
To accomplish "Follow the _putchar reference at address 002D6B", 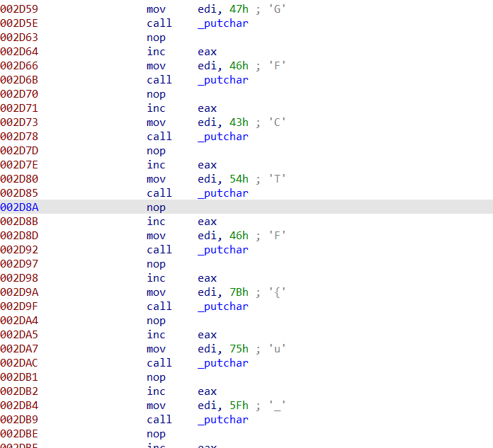I will (222, 80).
